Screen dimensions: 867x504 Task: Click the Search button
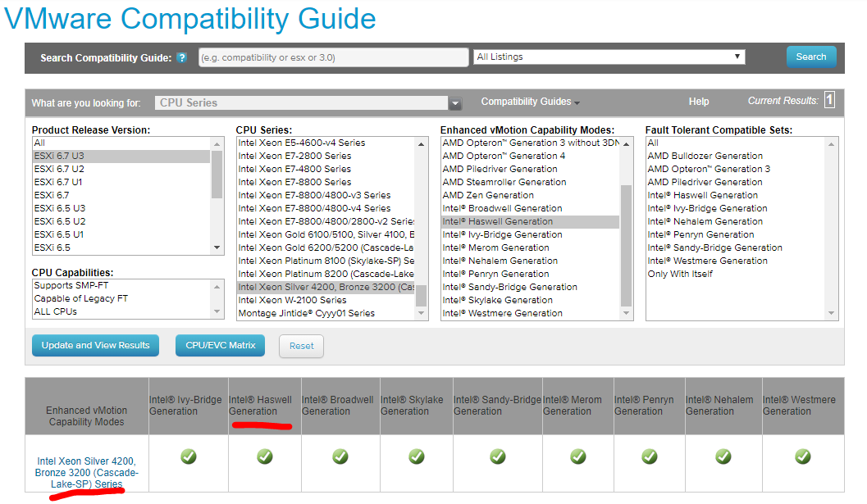811,57
